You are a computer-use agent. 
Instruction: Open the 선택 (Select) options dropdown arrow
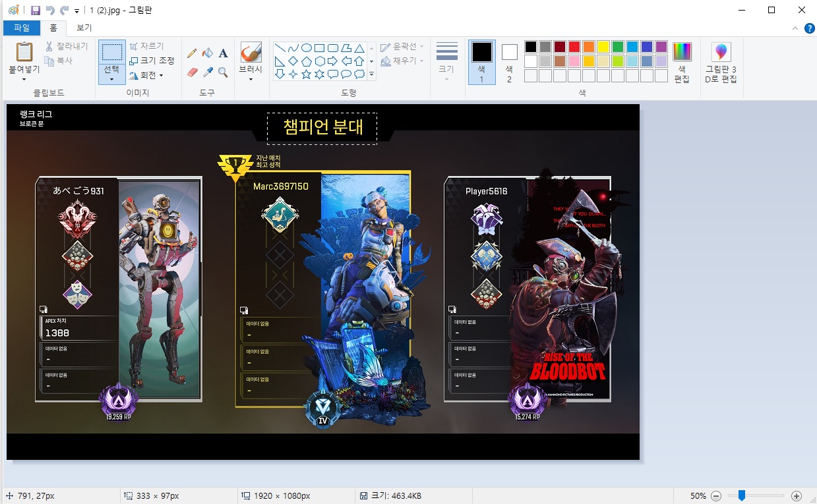(111, 79)
